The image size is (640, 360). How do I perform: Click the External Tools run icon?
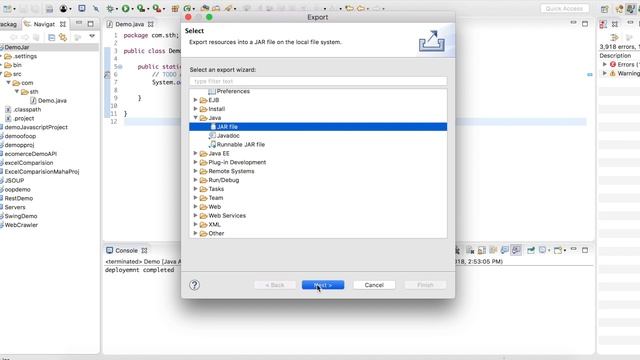pos(157,8)
